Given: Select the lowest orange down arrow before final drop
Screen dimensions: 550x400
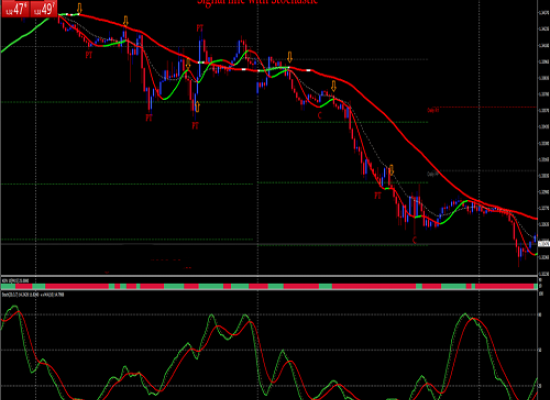Looking at the screenshot, I should coord(391,170).
